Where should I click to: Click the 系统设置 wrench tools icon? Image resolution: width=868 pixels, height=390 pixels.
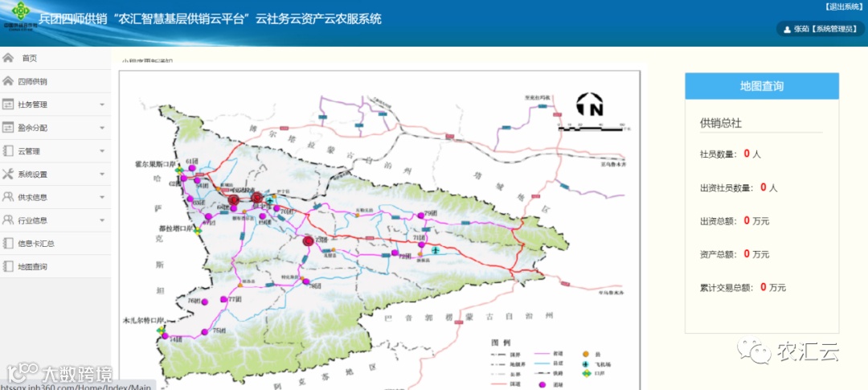point(8,174)
